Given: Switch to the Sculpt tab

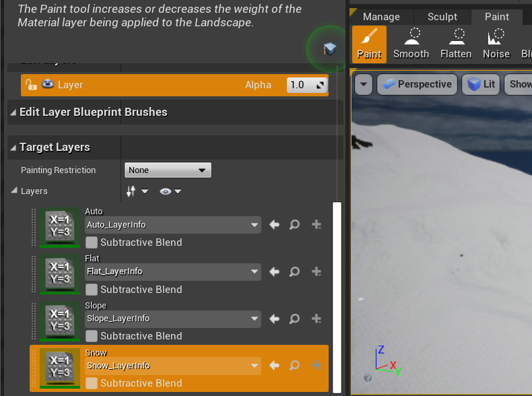Looking at the screenshot, I should (442, 17).
